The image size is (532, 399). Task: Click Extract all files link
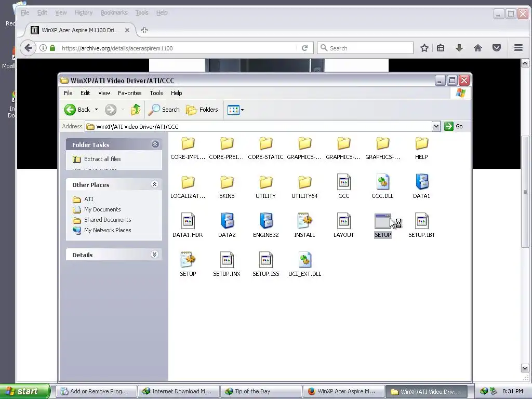coord(102,159)
